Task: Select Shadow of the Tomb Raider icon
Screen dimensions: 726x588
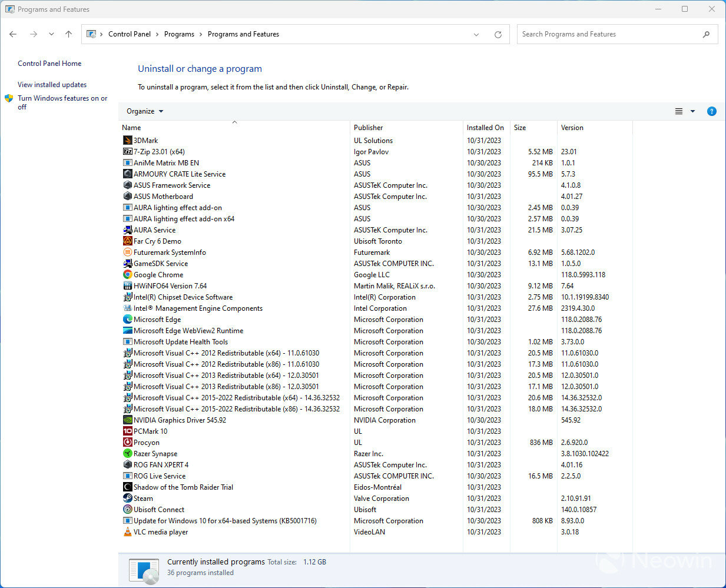Action: tap(127, 487)
